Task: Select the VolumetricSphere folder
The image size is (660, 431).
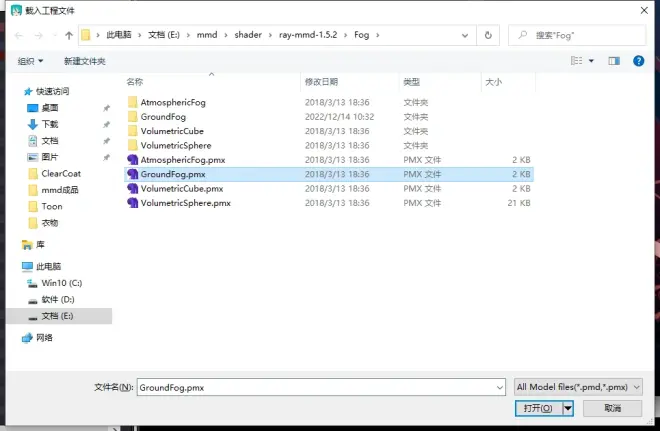Action: (176, 145)
